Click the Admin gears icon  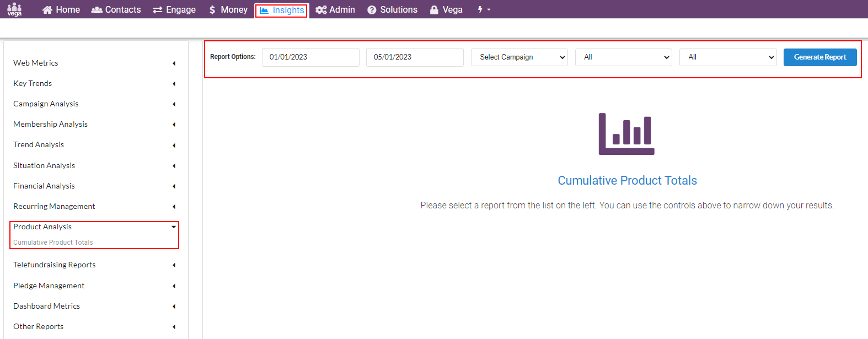[x=321, y=10]
